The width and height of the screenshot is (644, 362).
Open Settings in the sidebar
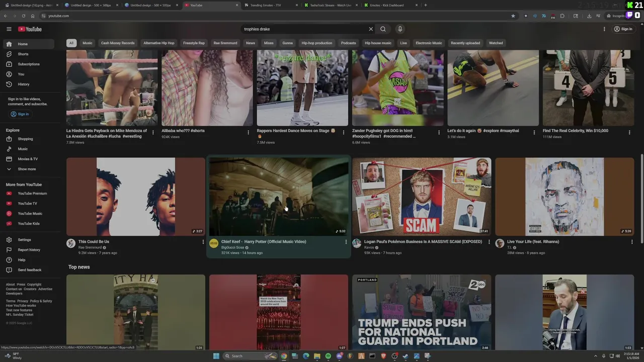click(30, 240)
